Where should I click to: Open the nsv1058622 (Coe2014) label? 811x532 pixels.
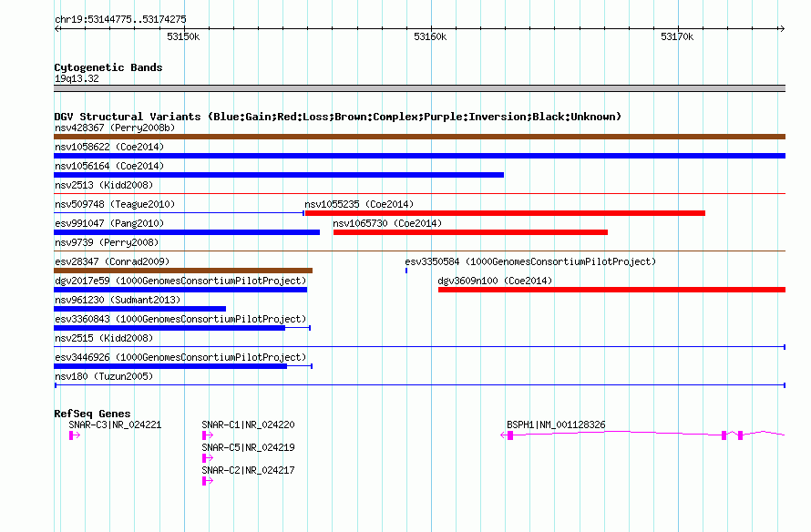(x=109, y=147)
